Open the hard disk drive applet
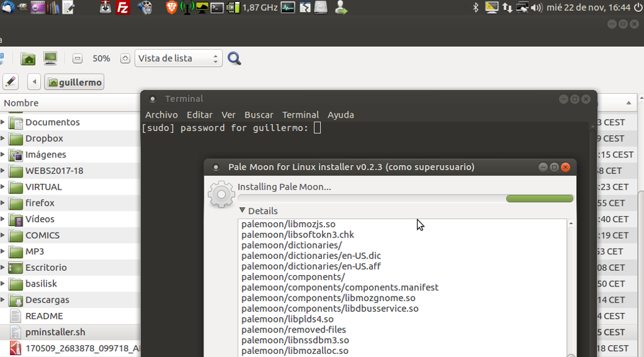The image size is (644, 357). (321, 8)
